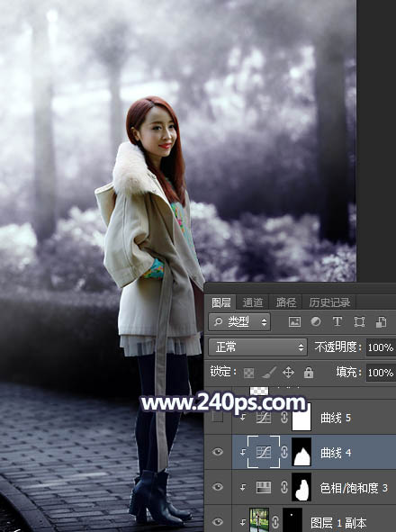Open the 路径 tab
Image resolution: width=396 pixels, height=532 pixels.
point(285,302)
